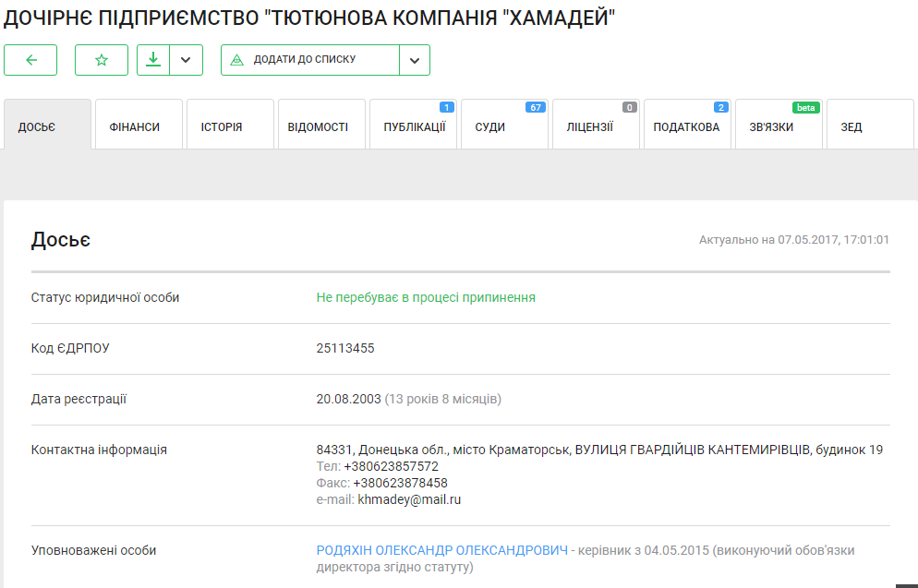Open the Публікації tab
Image resolution: width=918 pixels, height=588 pixels.
point(413,126)
